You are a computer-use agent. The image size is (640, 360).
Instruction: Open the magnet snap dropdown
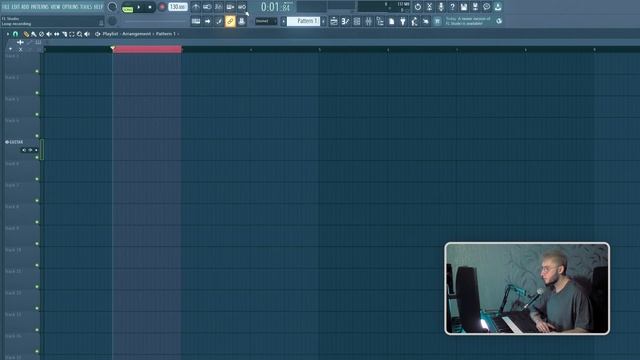16,34
